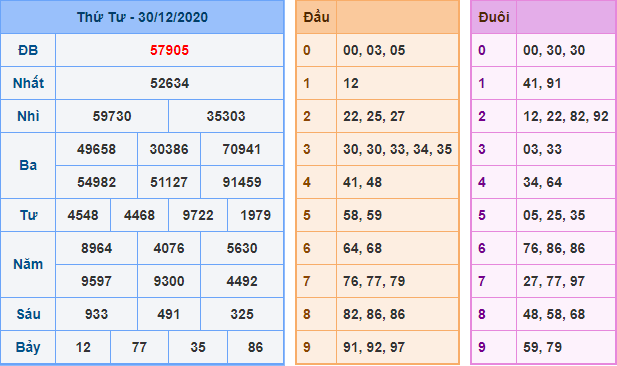Click Đầu values 64, 68

(x=362, y=249)
